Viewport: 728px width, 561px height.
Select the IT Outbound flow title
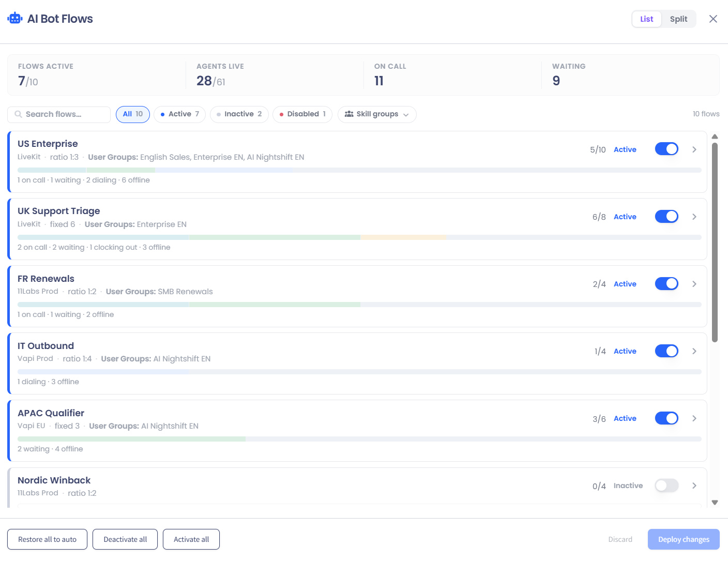click(45, 346)
